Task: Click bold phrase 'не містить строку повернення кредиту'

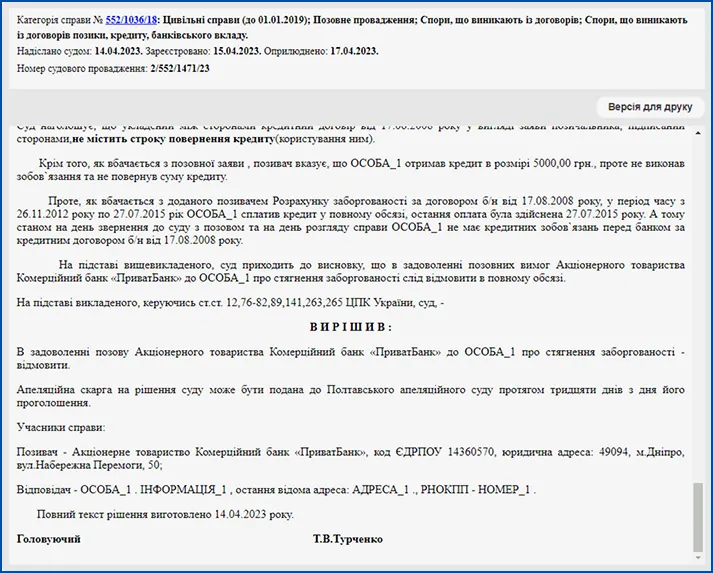Action: 174,139
